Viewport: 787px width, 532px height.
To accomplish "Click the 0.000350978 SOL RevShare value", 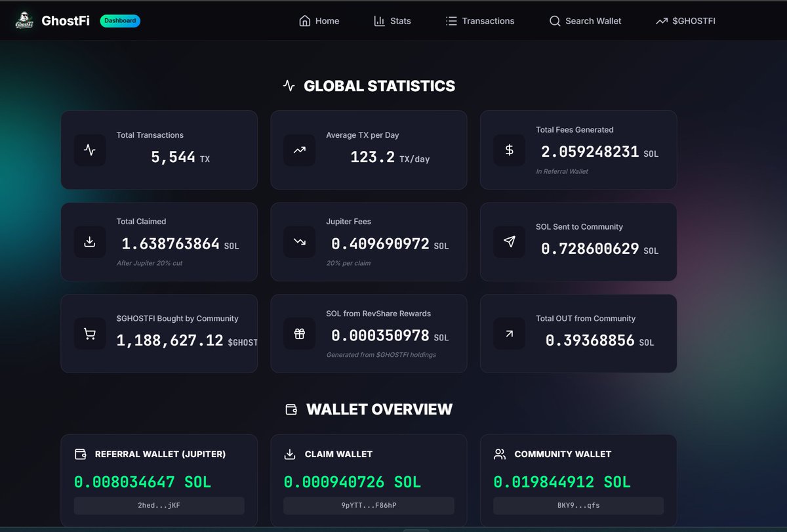I will [390, 336].
